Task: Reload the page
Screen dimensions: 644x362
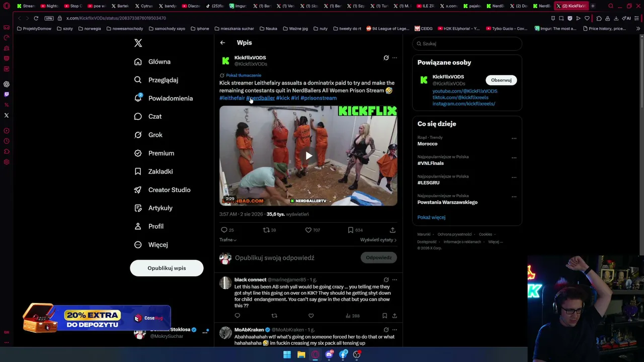Action: 36,18
